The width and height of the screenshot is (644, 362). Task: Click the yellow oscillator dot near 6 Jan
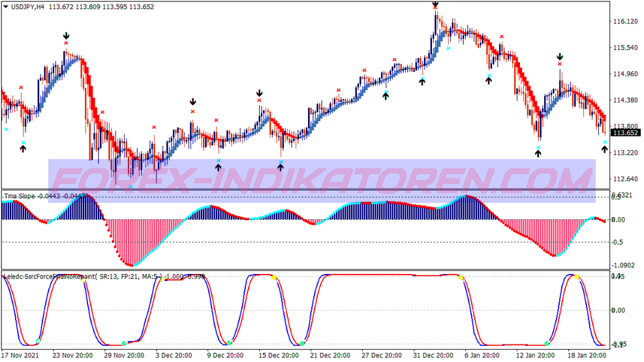(x=461, y=278)
